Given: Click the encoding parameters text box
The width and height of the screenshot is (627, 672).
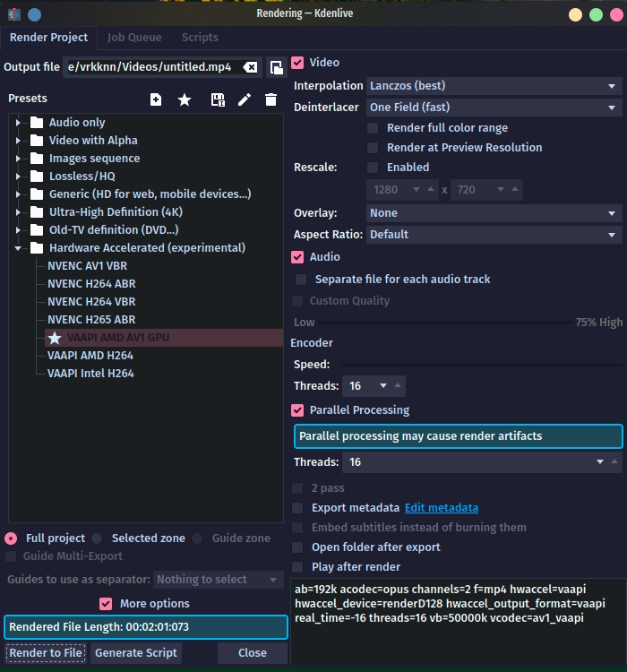Looking at the screenshot, I should 458,622.
